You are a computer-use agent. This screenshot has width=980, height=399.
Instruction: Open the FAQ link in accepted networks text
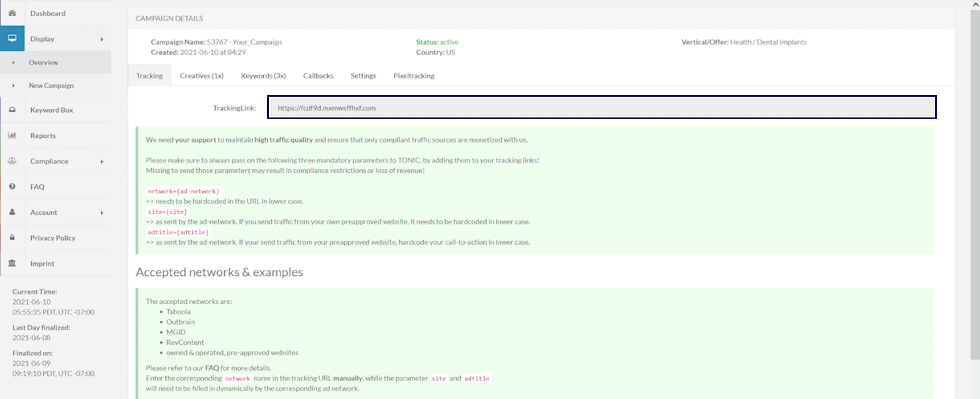point(212,368)
